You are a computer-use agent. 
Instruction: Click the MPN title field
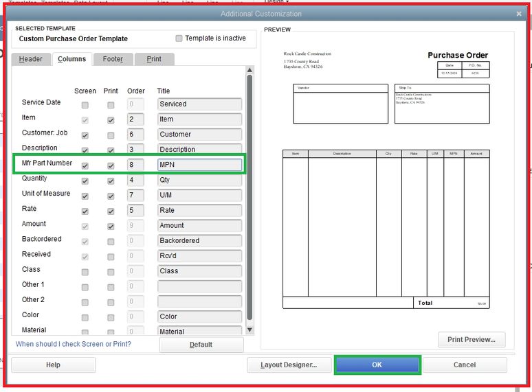(x=200, y=165)
